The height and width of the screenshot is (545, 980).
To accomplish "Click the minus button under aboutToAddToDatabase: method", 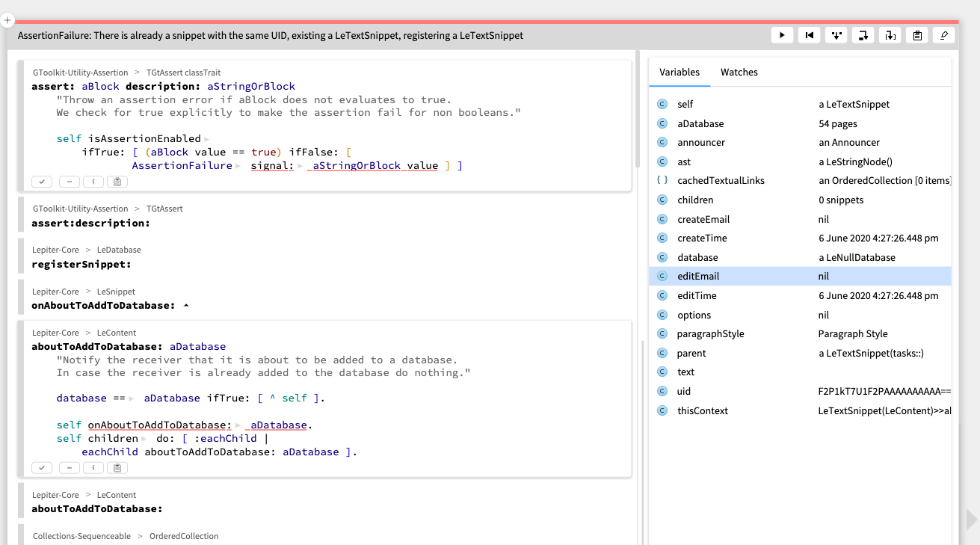I will (x=69, y=468).
